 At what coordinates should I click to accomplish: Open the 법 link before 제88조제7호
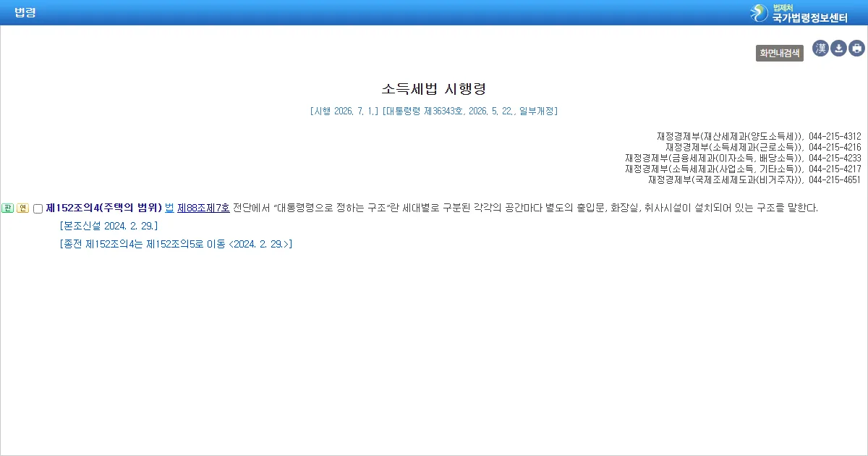pyautogui.click(x=169, y=208)
